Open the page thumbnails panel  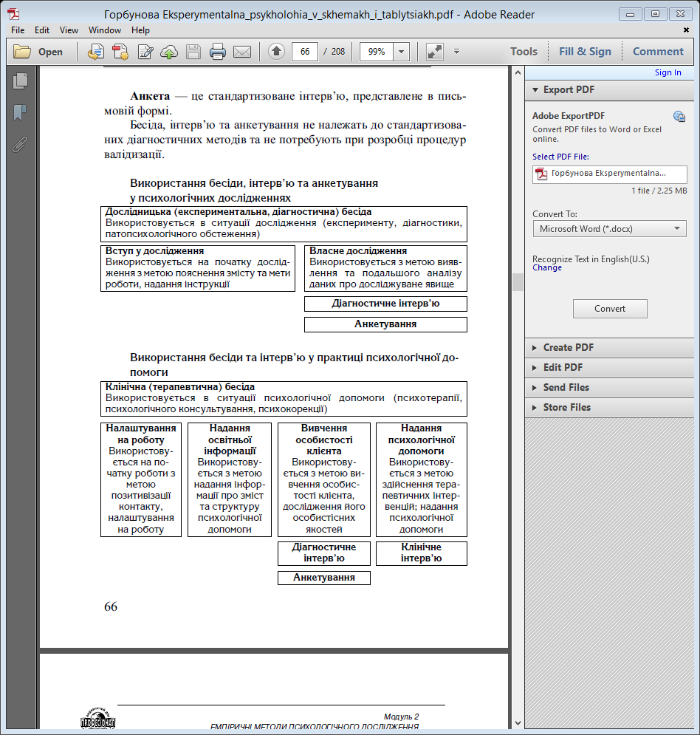[x=20, y=82]
